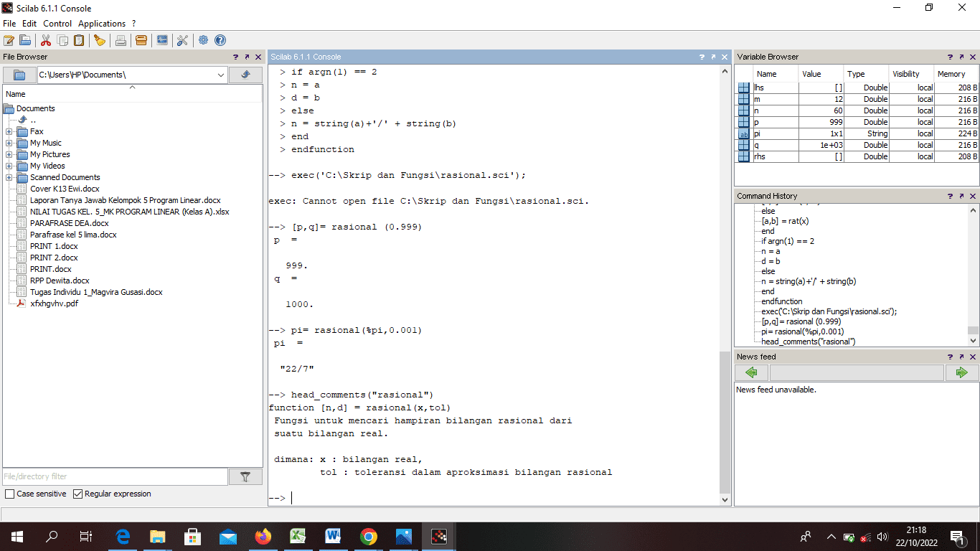
Task: Undock the Scilab Console panel
Action: pos(713,57)
